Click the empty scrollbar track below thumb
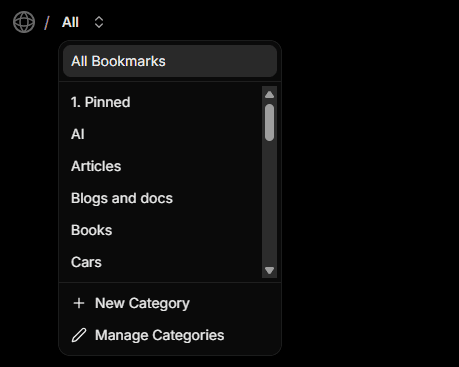Screen dimensions: 459x367 tap(269, 203)
